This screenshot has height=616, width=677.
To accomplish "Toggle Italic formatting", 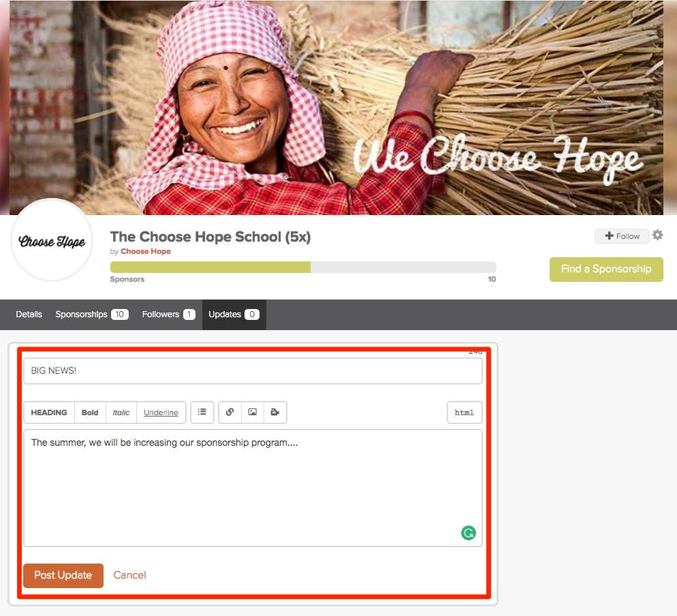I will tap(121, 412).
